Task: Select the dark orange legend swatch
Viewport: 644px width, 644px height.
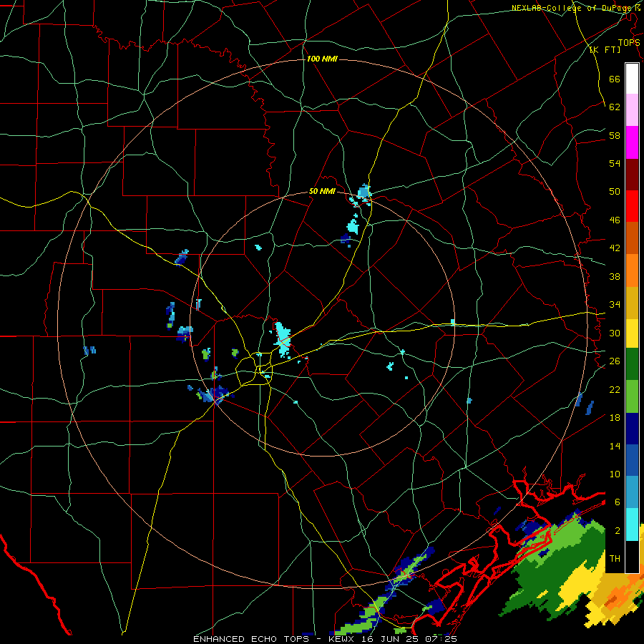Action: click(632, 238)
